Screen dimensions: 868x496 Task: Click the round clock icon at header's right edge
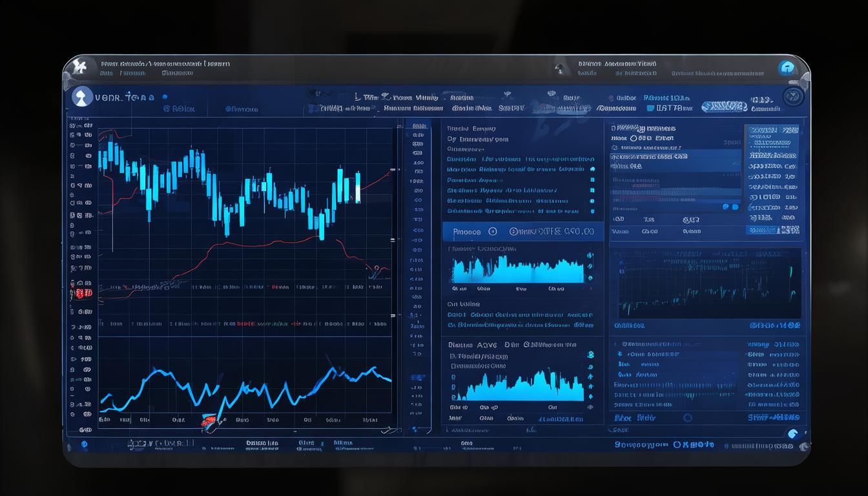792,97
